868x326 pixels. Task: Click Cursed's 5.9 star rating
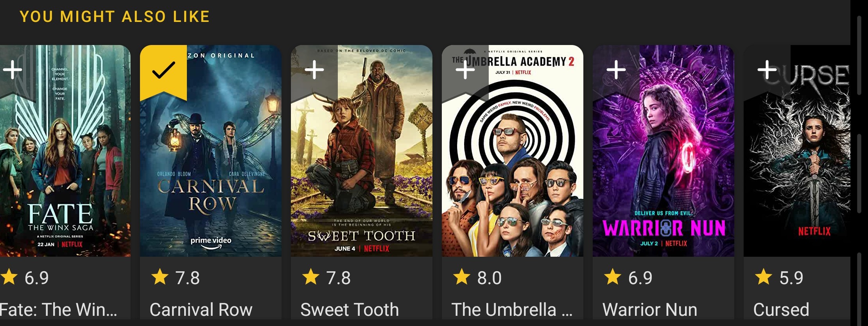779,278
